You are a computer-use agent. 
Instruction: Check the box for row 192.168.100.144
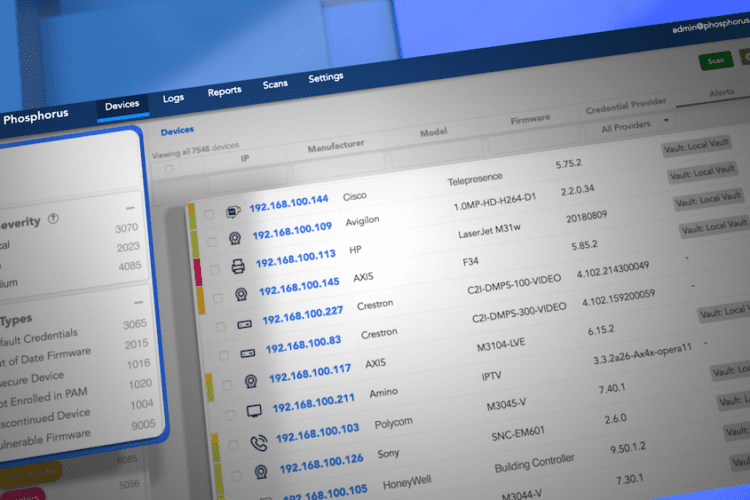click(209, 214)
